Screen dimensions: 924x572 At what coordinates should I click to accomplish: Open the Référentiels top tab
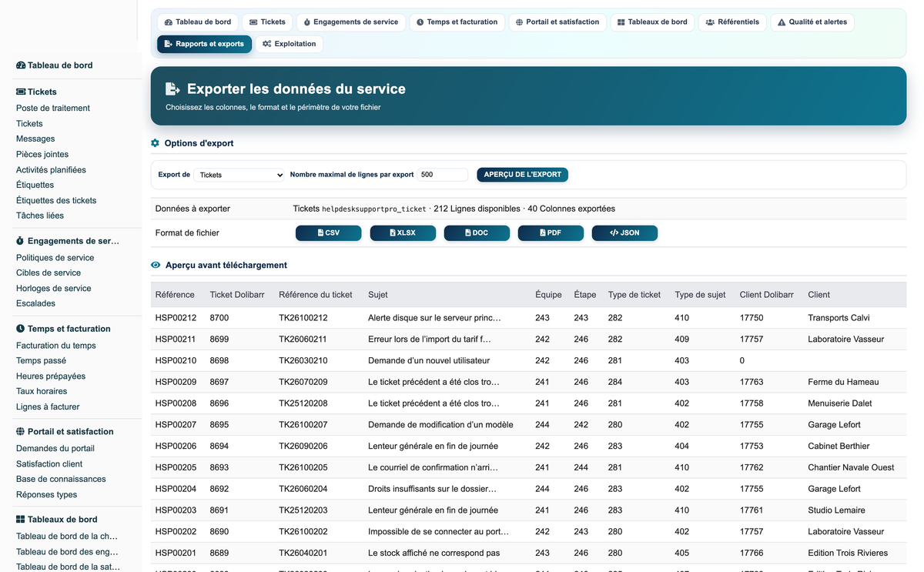[x=732, y=22]
